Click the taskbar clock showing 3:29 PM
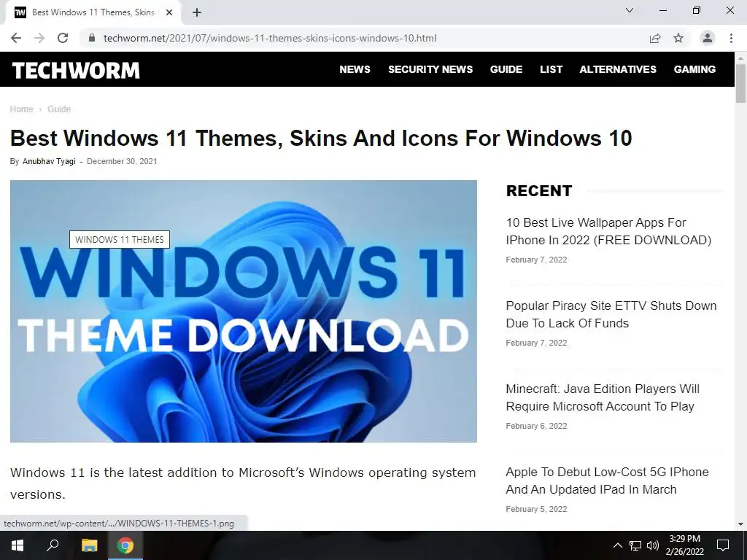The width and height of the screenshot is (747, 560). point(684,545)
